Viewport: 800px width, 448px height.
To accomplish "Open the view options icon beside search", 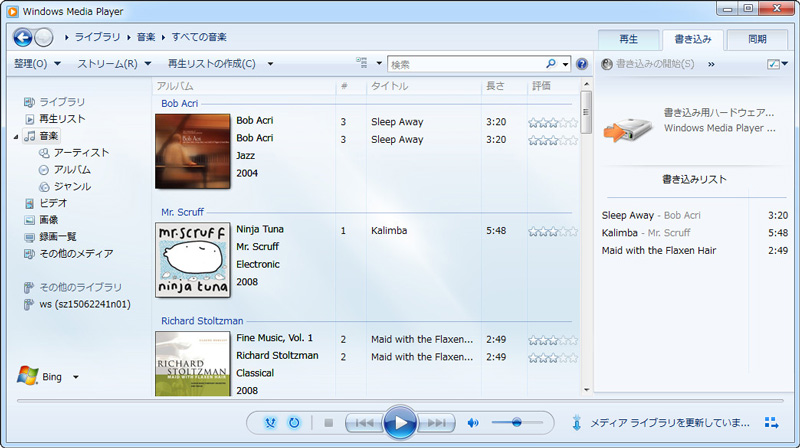I will coord(362,63).
